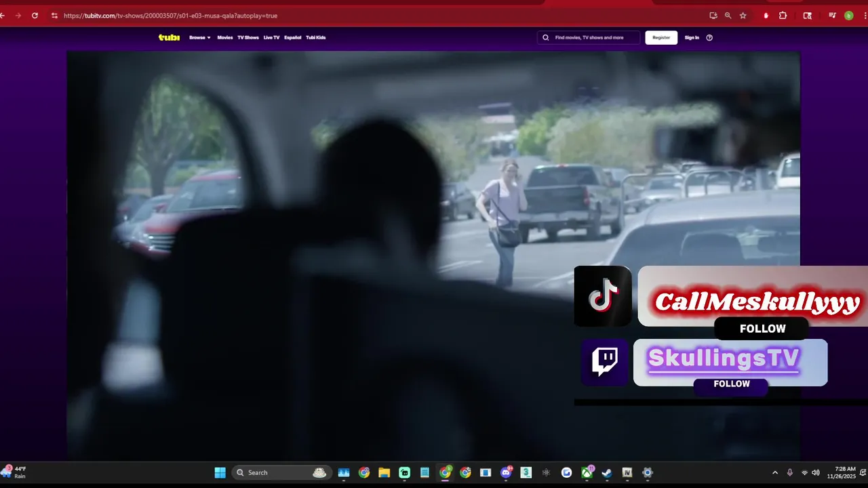This screenshot has height=488, width=868.
Task: Click the Register button
Action: (x=661, y=37)
